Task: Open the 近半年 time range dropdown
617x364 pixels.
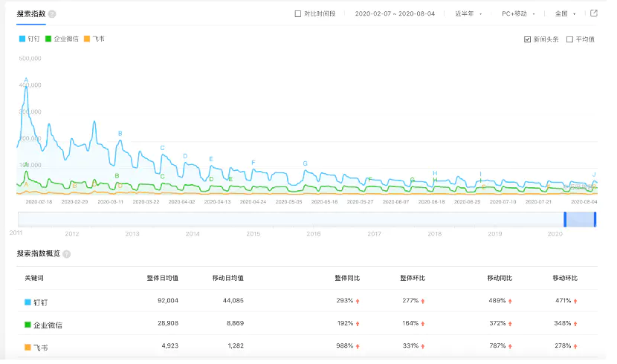Action: [468, 14]
